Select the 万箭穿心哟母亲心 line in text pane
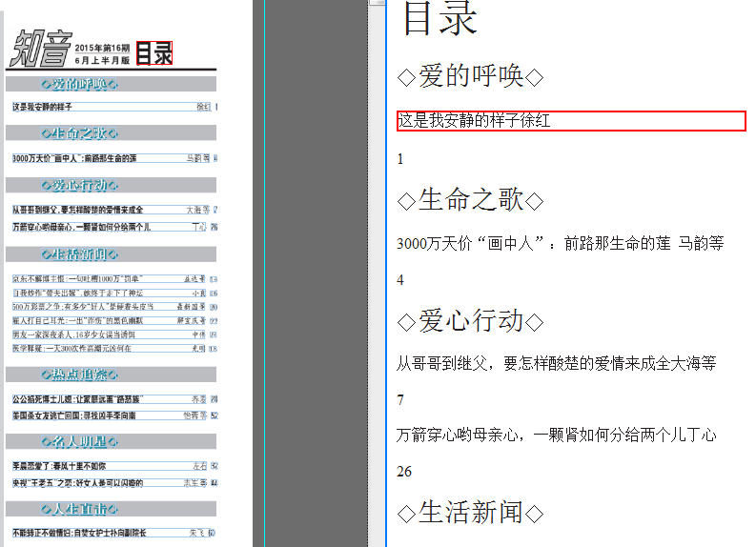Image resolution: width=756 pixels, height=547 pixels. (556, 436)
